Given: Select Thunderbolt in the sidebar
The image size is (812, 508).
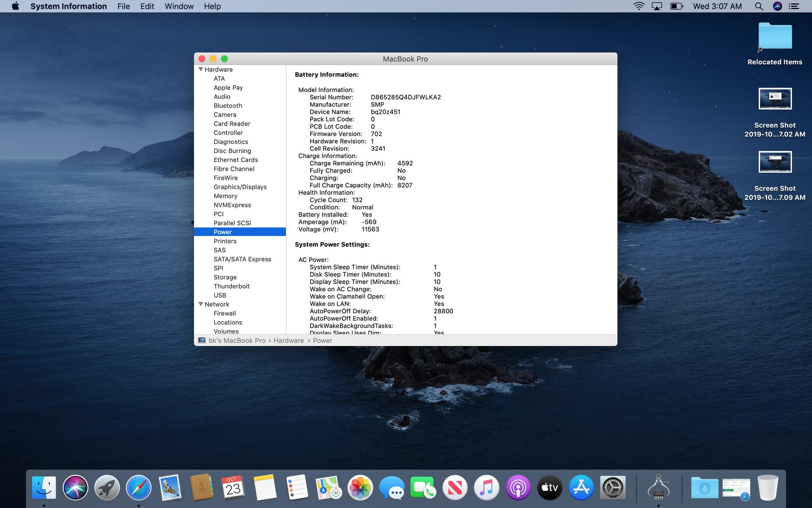Looking at the screenshot, I should pos(232,286).
